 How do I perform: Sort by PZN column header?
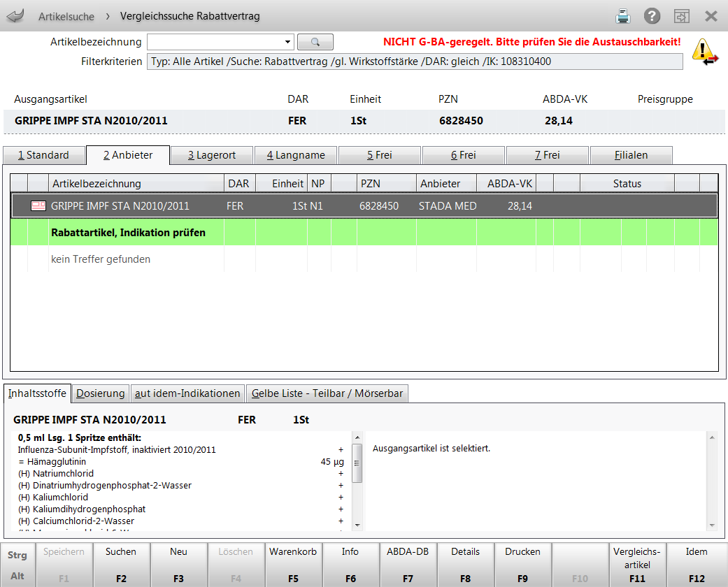tap(386, 184)
